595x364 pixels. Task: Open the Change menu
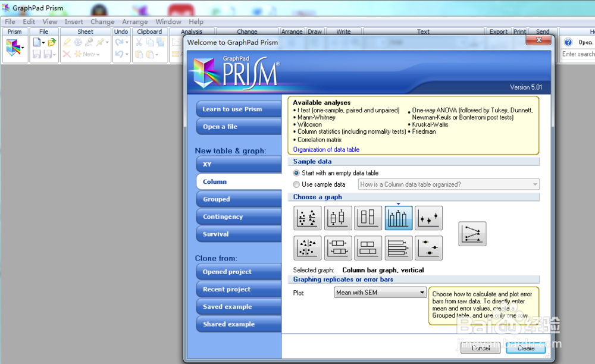pos(102,21)
